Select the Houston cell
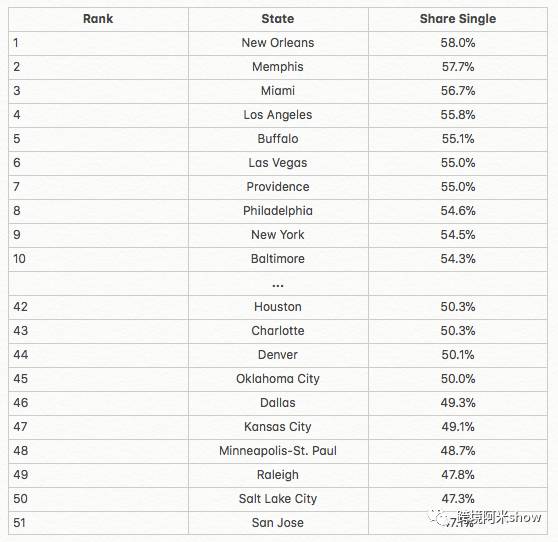This screenshot has width=558, height=542. 278,307
